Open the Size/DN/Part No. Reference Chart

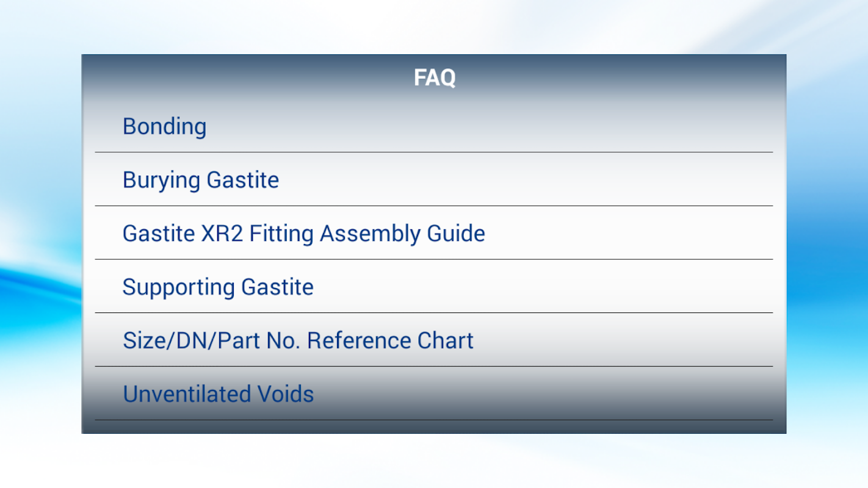[298, 340]
